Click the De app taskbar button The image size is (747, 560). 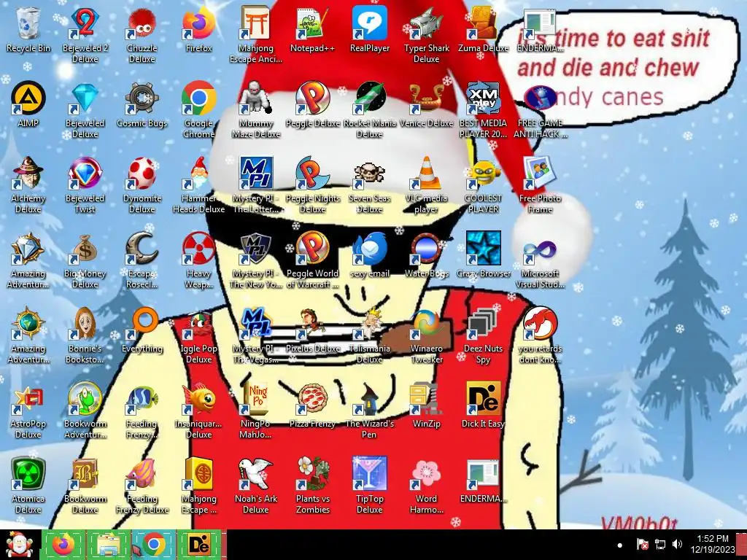coord(198,545)
